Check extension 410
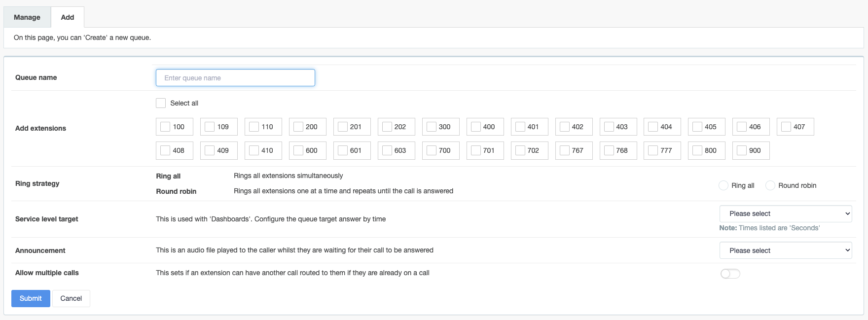The height and width of the screenshot is (320, 868). 254,150
